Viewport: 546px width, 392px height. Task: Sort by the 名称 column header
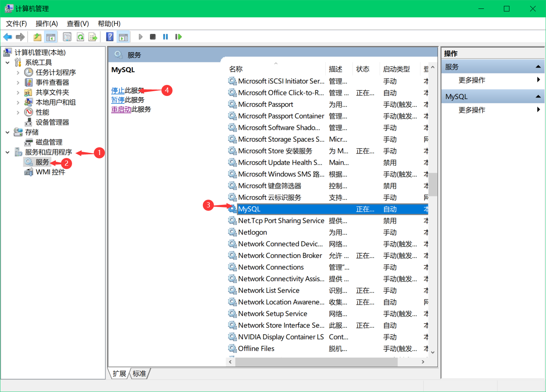276,69
